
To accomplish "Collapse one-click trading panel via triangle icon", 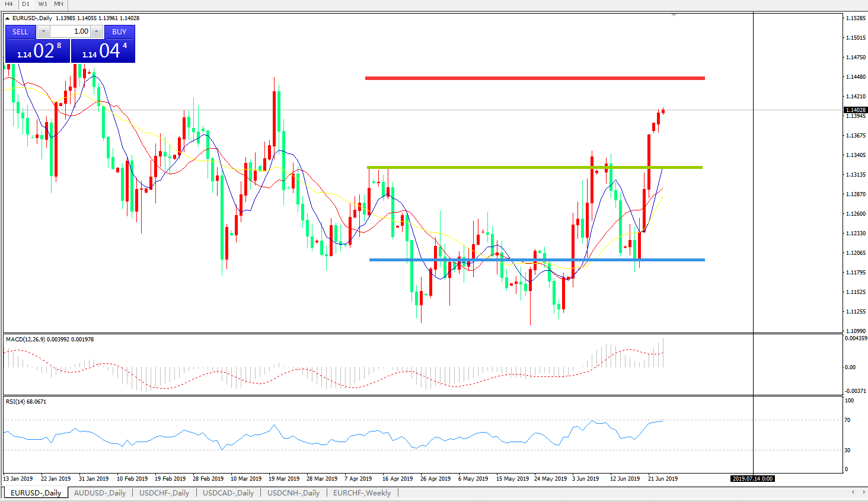I will tap(8, 18).
